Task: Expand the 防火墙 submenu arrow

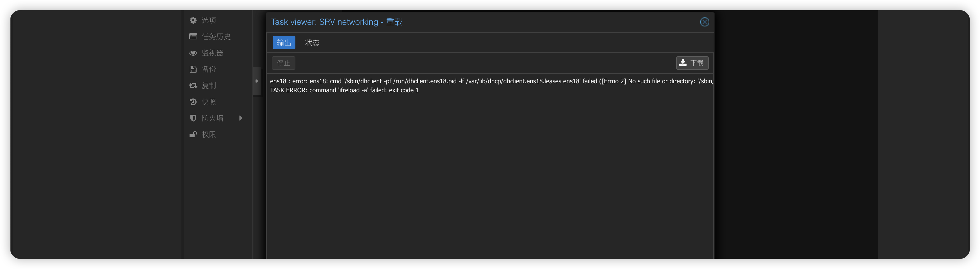Action: pos(240,118)
